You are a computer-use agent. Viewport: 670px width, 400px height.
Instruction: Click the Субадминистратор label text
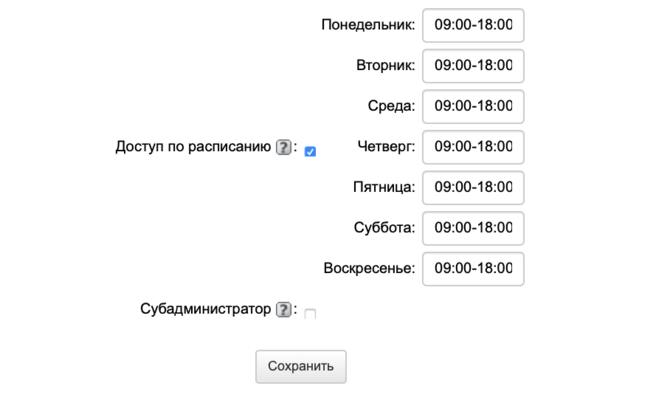206,309
